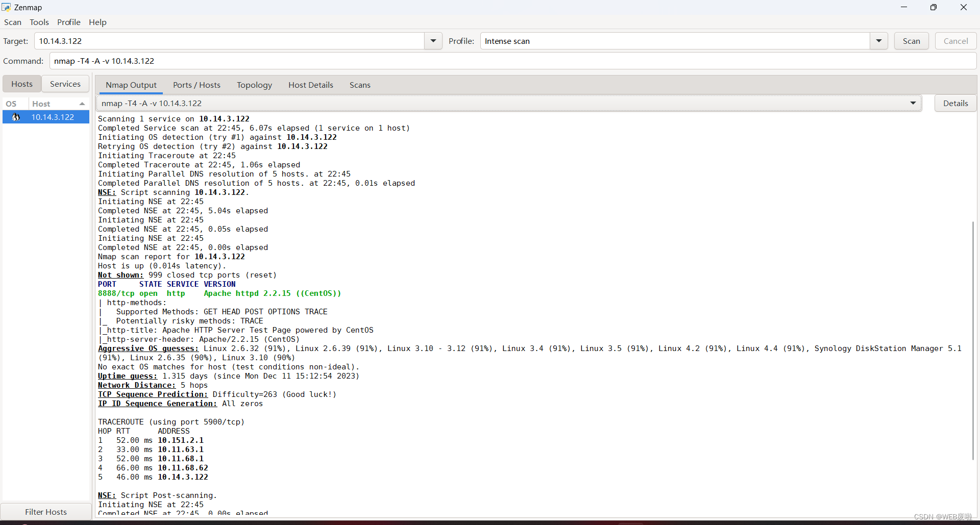This screenshot has height=525, width=980.
Task: Restore down the Zenmap window
Action: (934, 7)
